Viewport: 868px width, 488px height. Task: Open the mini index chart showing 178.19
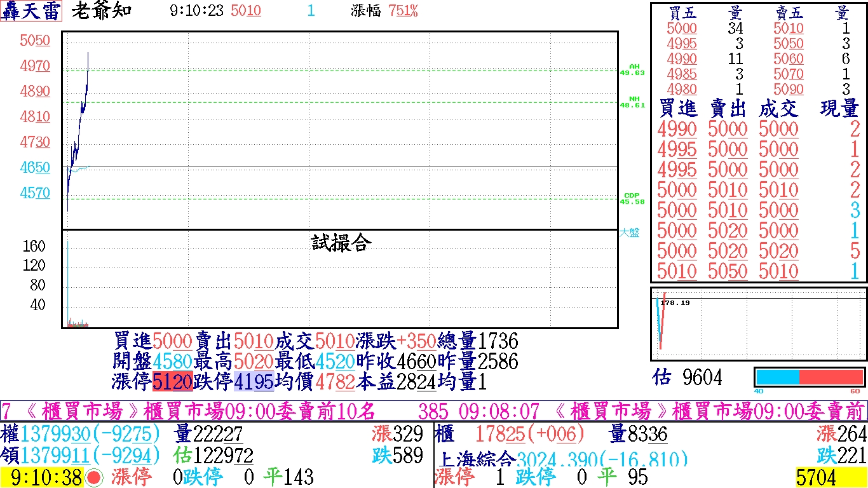758,324
